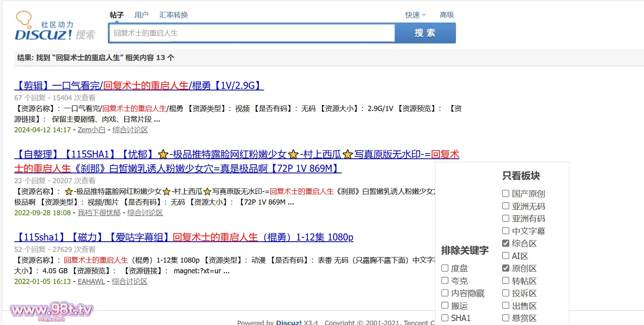Check the 亚洲有码 board filter

506,218
